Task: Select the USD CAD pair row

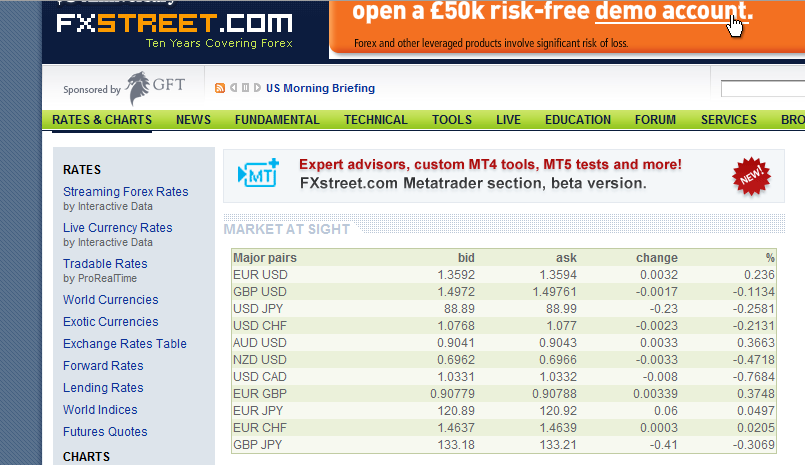Action: point(504,377)
